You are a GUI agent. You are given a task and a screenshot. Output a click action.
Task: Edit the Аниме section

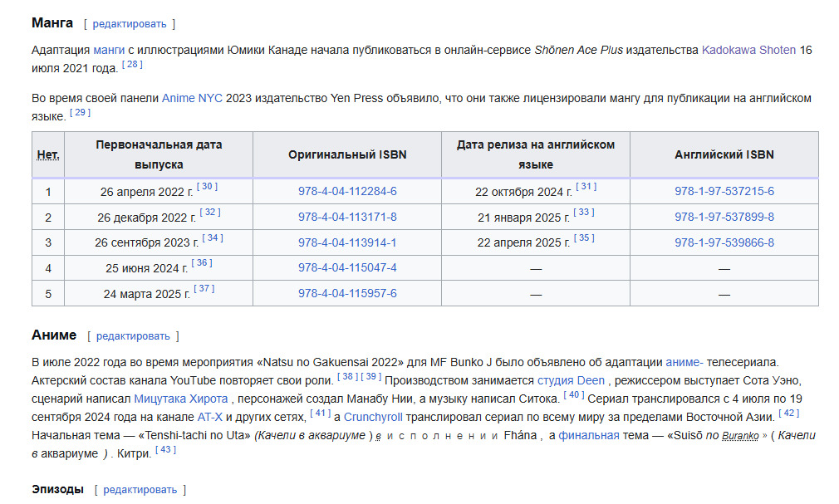(x=133, y=336)
